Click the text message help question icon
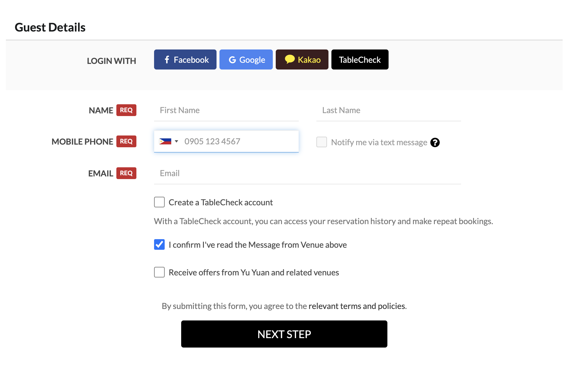 coord(435,143)
